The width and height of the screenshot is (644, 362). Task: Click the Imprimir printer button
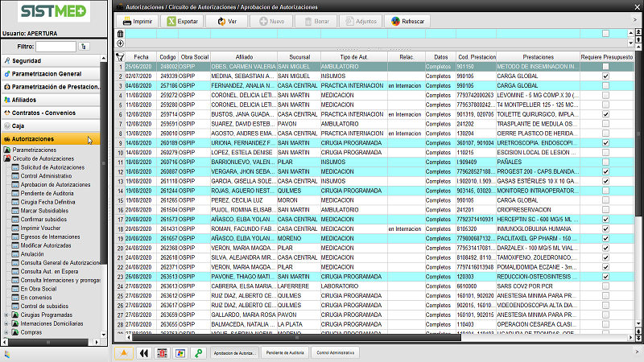(138, 22)
